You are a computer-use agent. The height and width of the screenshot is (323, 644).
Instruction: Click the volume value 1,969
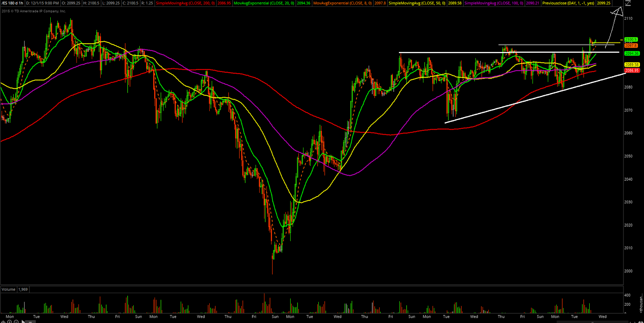pyautogui.click(x=23, y=289)
